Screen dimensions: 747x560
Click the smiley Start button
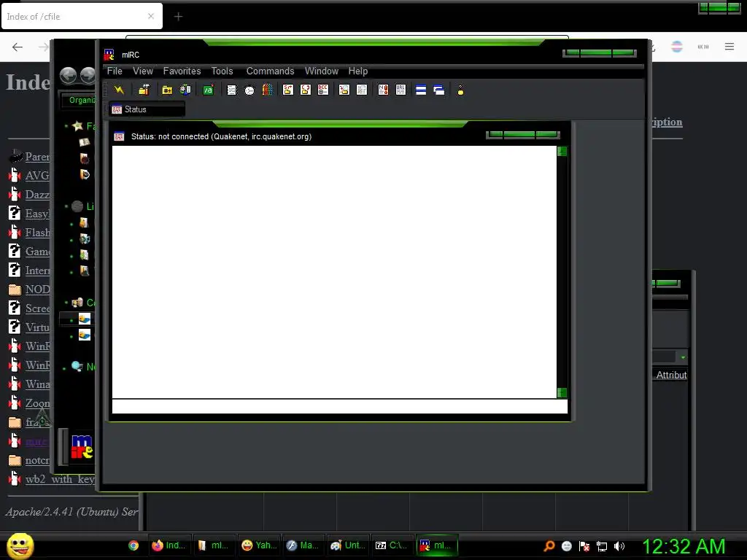20,545
